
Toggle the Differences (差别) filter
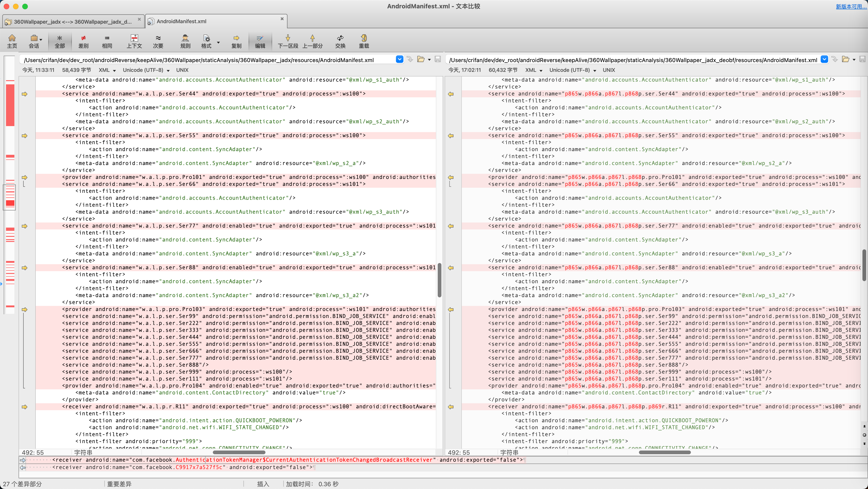pos(83,41)
